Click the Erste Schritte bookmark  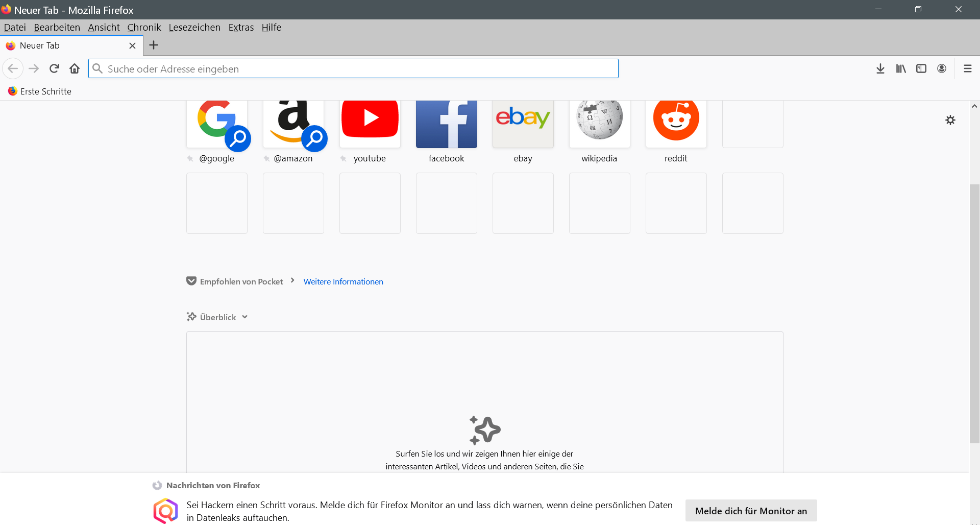pos(40,91)
